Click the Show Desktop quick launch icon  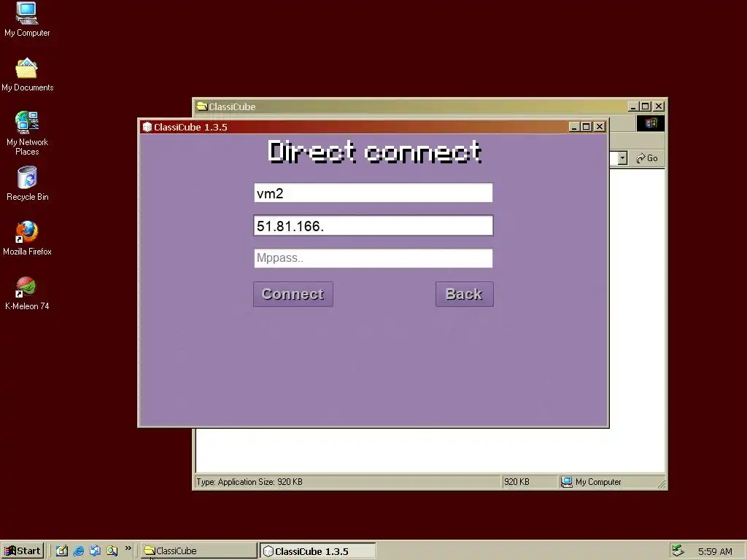click(x=62, y=551)
